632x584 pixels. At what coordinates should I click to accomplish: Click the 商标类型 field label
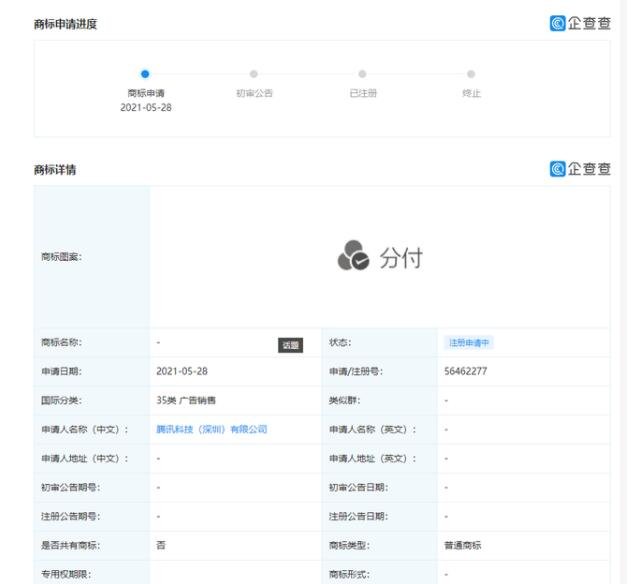click(x=349, y=545)
